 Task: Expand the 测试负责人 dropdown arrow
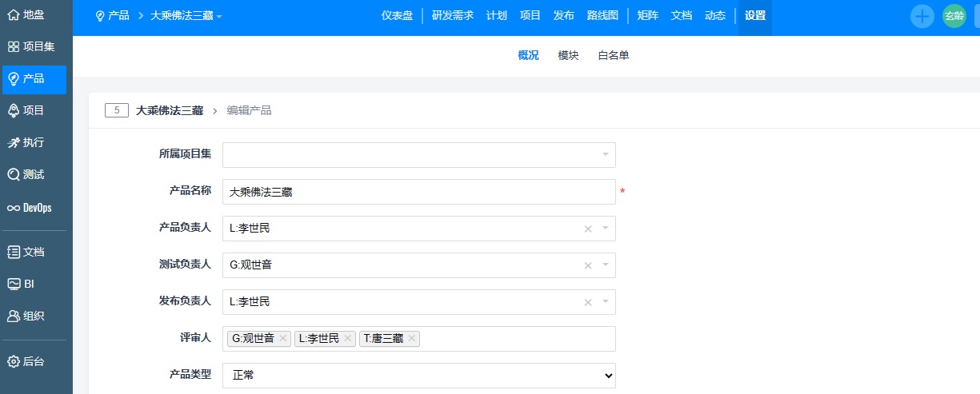point(606,265)
